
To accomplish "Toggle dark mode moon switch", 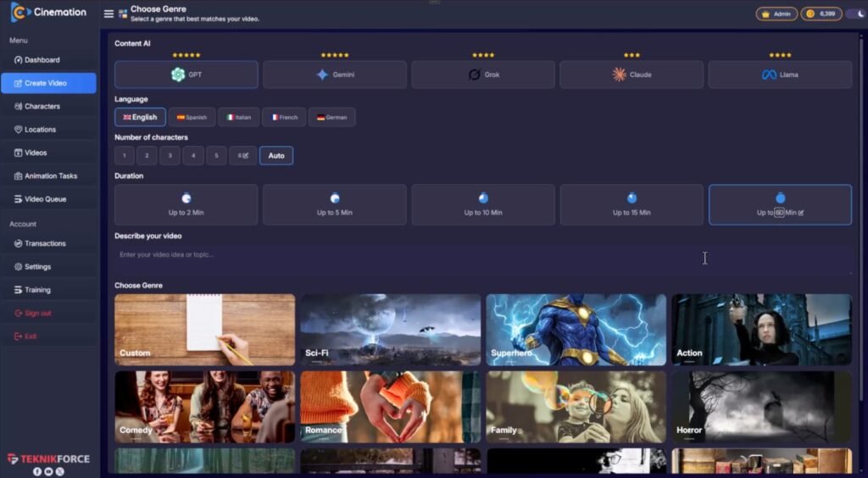I will [x=858, y=14].
